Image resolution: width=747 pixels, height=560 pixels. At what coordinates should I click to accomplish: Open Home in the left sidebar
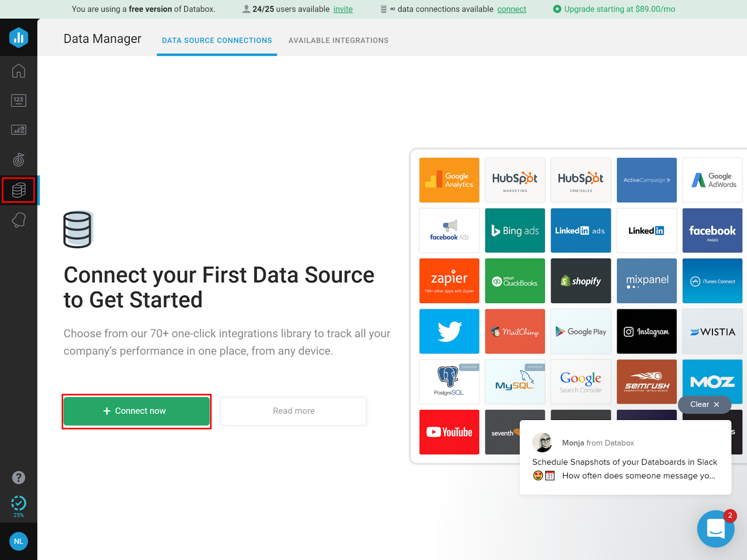click(19, 70)
